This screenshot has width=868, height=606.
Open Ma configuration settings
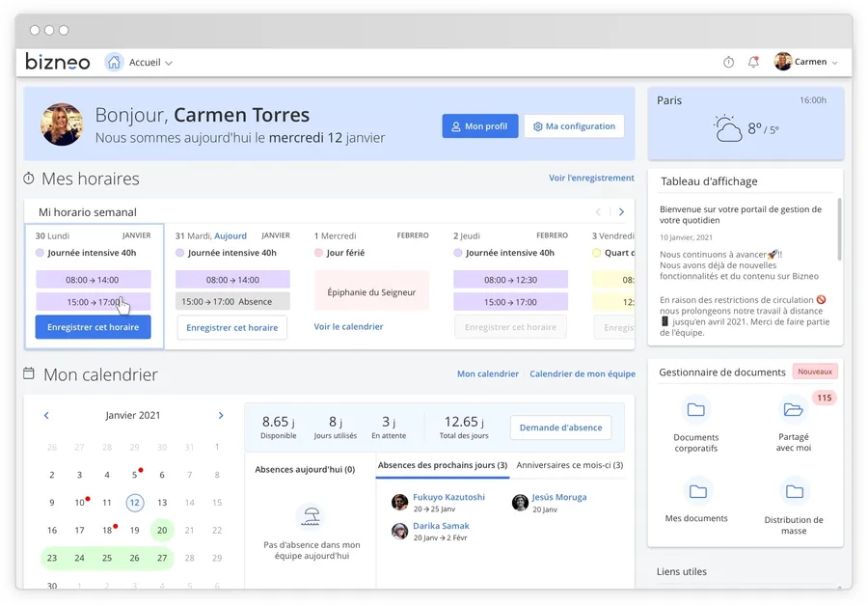pos(574,126)
